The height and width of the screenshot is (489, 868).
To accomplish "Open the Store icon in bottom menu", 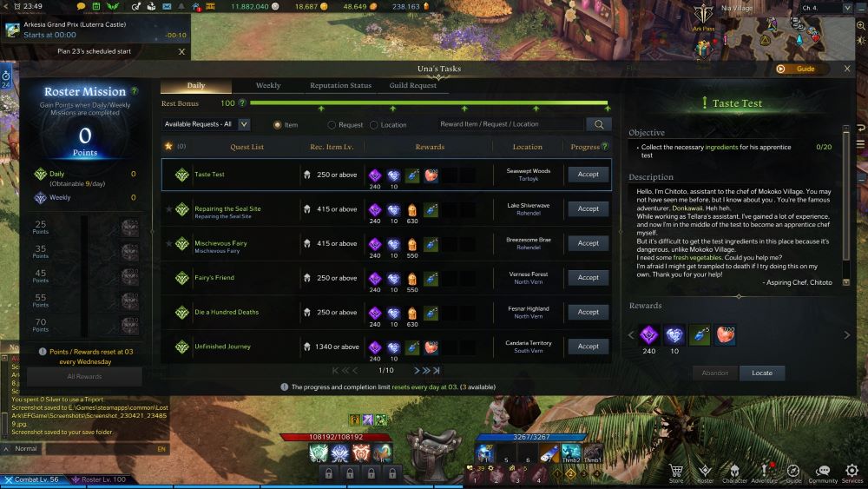I will click(676, 472).
